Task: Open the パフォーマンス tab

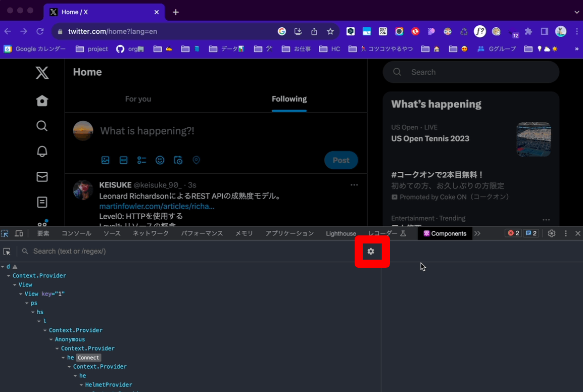Action: pos(202,233)
